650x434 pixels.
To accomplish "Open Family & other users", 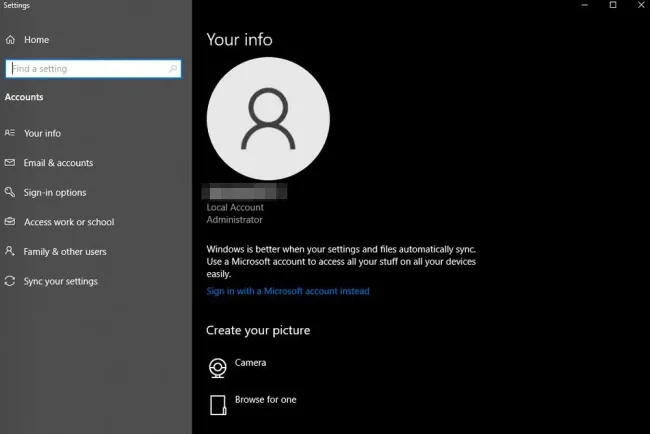I will pos(65,252).
